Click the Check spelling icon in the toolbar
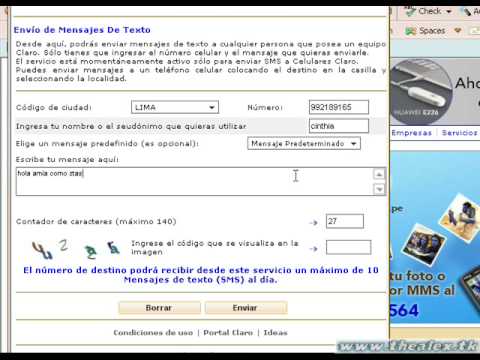The image size is (480, 360). pyautogui.click(x=410, y=11)
